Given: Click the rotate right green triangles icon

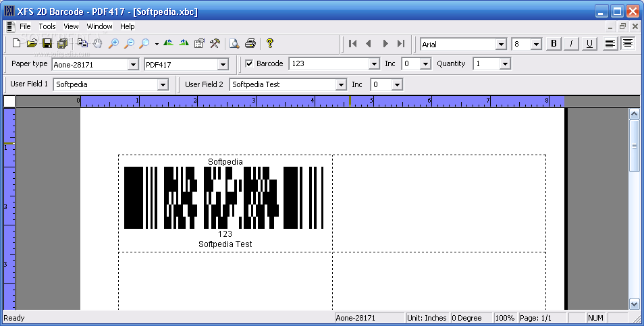Looking at the screenshot, I should [184, 43].
